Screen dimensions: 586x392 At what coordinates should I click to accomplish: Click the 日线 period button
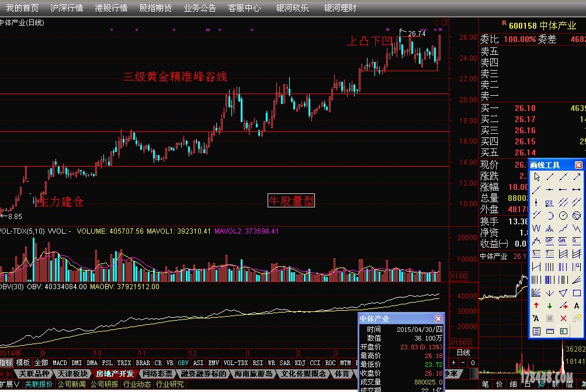coord(463,352)
